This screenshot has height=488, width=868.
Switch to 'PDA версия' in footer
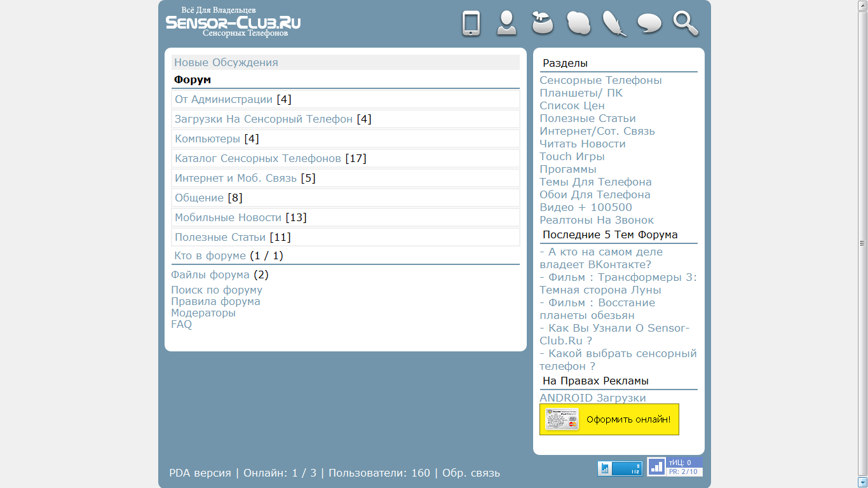200,473
